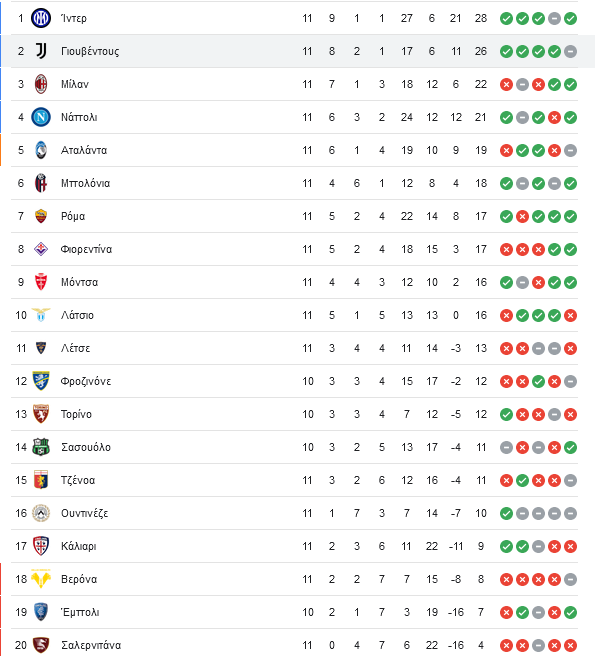Click Juventus's latest draw form indicator
The width and height of the screenshot is (595, 656).
point(570,51)
